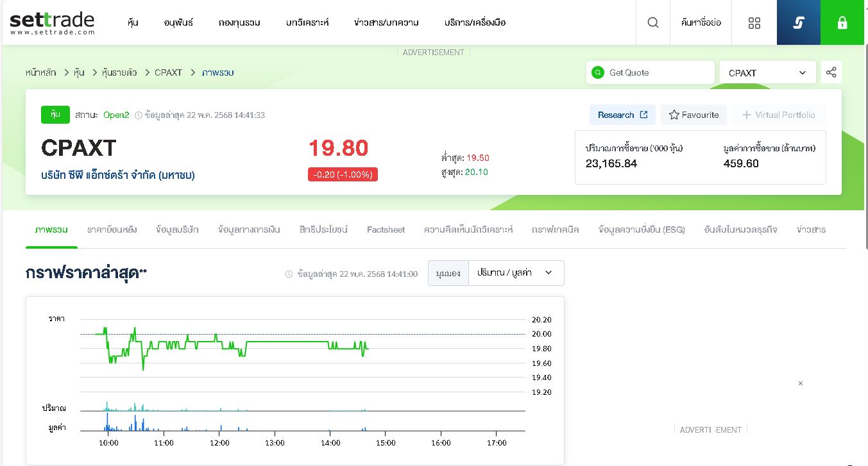Expand the CPAXT symbol dropdown
The image size is (868, 466).
(768, 72)
